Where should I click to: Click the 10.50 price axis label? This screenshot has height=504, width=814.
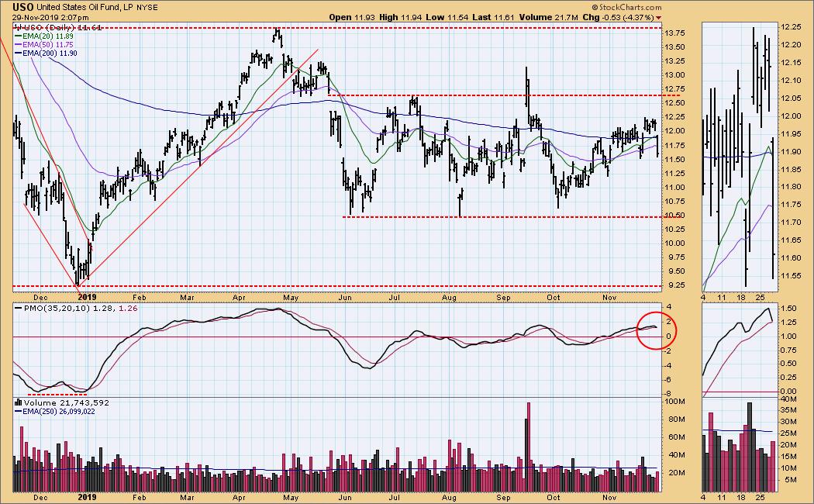point(674,215)
